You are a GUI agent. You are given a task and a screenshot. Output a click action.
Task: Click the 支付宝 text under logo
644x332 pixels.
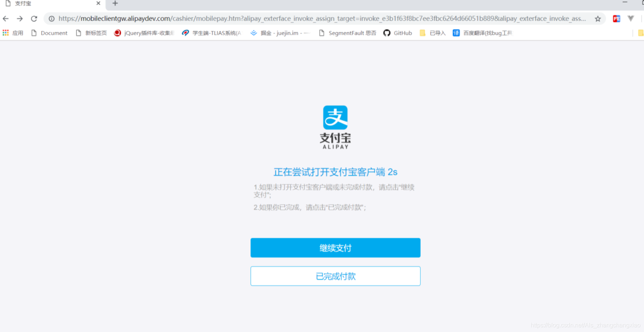click(335, 138)
